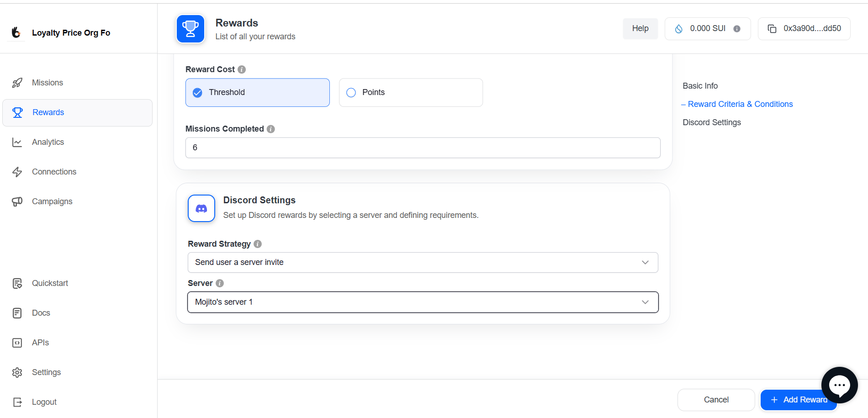Viewport: 868px width, 418px height.
Task: Click Loyalty Price Org Fo organization name
Action: (71, 33)
